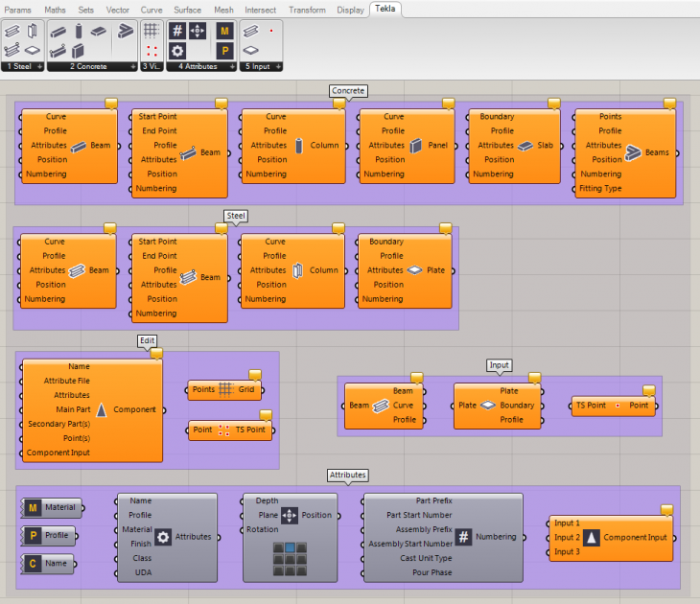The image size is (700, 604).
Task: Click the Input group label
Action: [499, 365]
